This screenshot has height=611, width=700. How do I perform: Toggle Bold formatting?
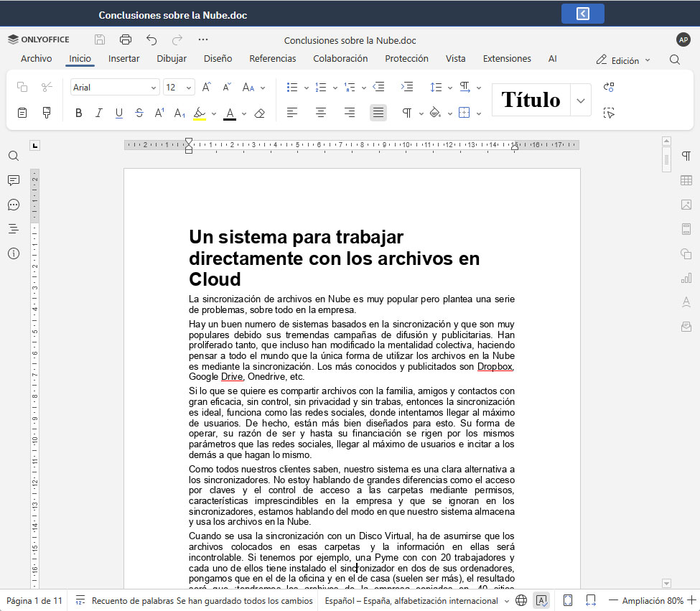(78, 113)
